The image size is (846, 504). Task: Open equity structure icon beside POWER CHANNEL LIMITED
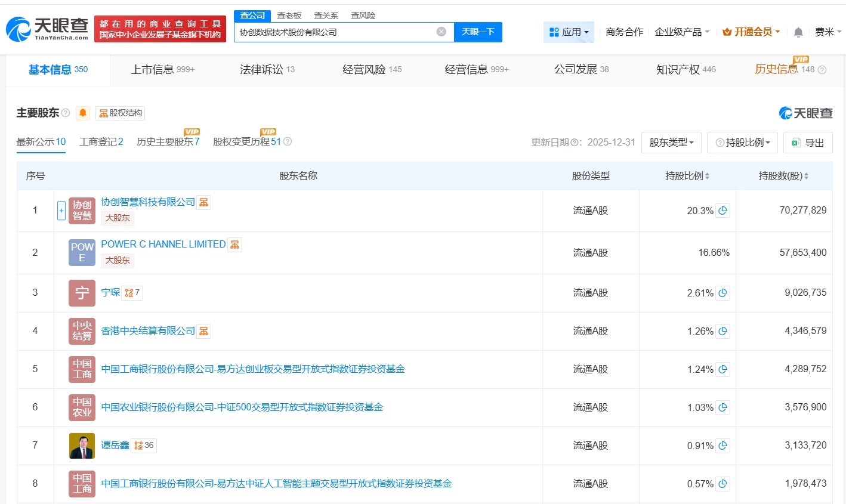pos(234,245)
